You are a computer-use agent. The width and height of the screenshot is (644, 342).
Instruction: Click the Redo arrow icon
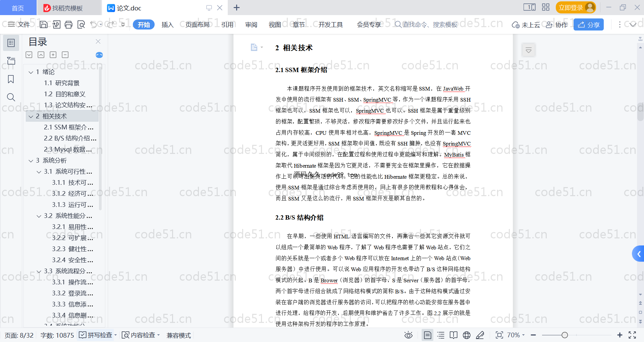tap(110, 24)
